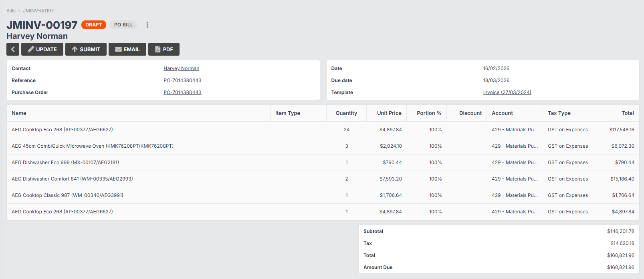Click the Quantity column header
The width and height of the screenshot is (644, 279).
click(346, 113)
